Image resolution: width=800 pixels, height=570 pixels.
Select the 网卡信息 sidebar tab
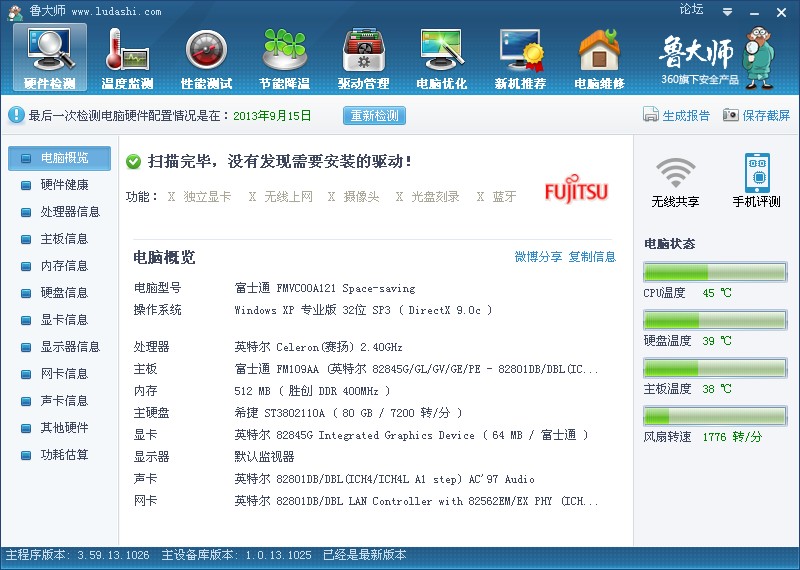tap(59, 374)
